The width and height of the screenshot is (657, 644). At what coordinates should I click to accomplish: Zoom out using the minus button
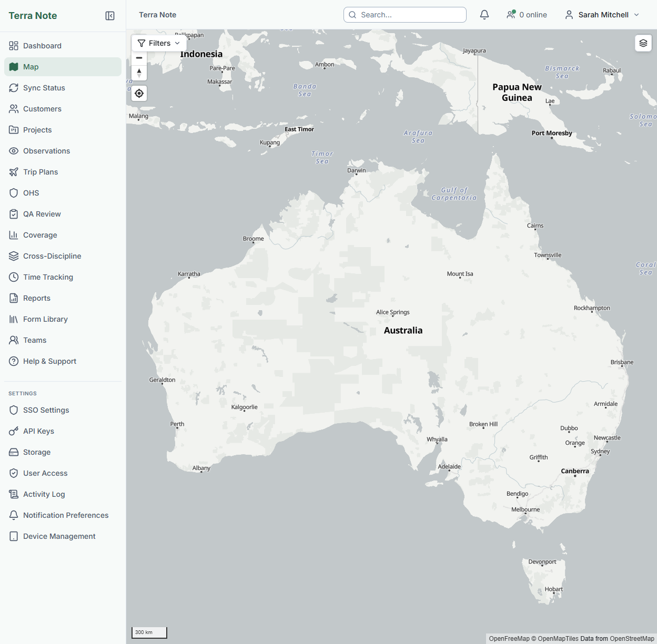pyautogui.click(x=139, y=58)
